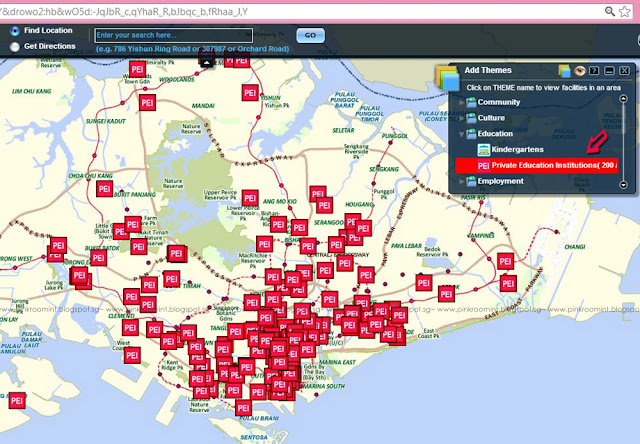Click the Community theme globe icon
This screenshot has width=640, height=444.
[x=471, y=102]
